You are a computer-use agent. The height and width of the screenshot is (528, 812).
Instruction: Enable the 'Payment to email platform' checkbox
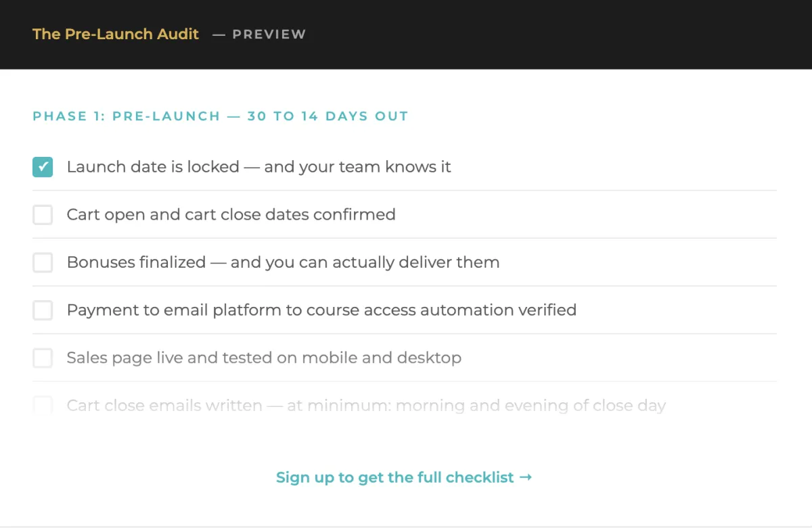click(x=43, y=310)
